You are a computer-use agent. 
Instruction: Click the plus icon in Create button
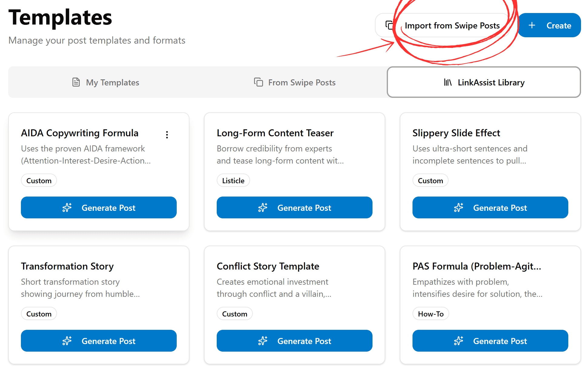click(532, 25)
